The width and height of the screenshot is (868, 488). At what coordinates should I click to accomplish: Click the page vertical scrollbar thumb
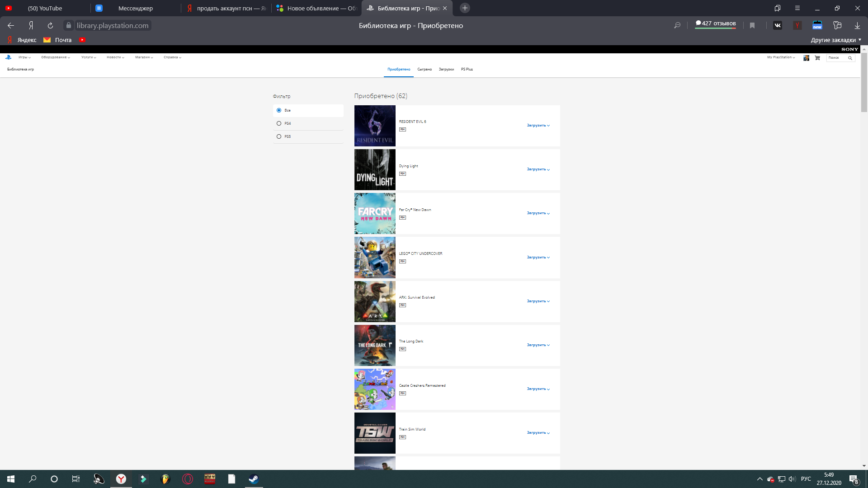[x=864, y=82]
